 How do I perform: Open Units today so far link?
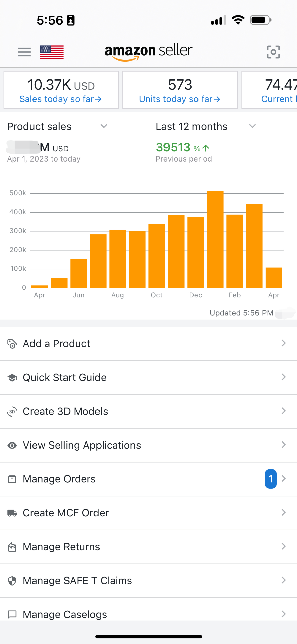(x=180, y=99)
